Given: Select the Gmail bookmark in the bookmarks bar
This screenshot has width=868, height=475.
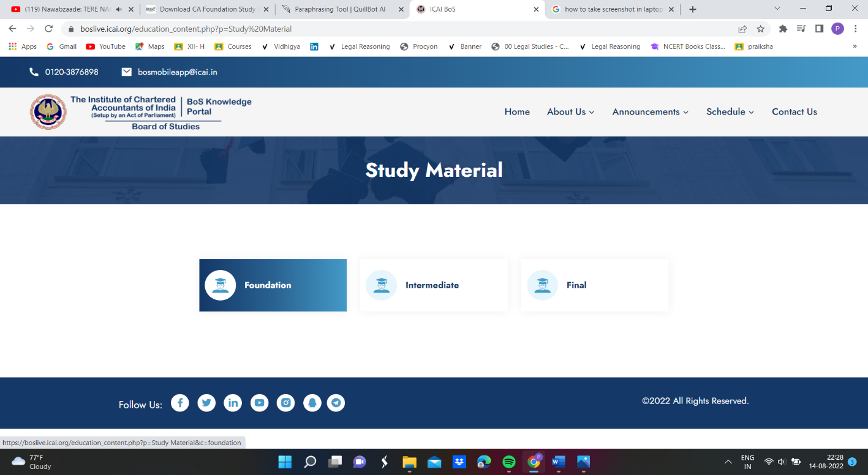Looking at the screenshot, I should (x=61, y=46).
